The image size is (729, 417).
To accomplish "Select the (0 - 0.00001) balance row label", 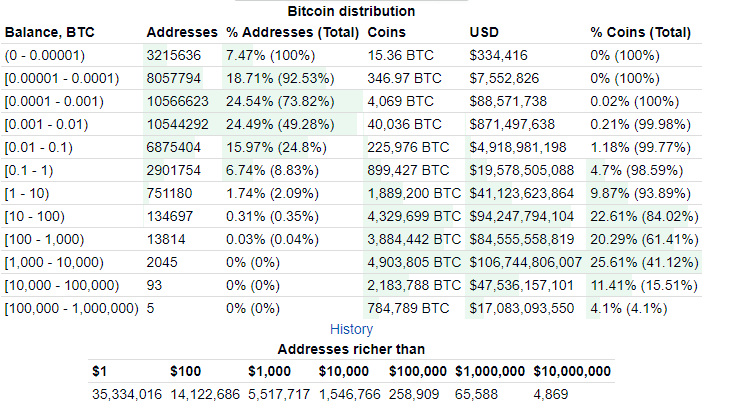I will pos(47,55).
